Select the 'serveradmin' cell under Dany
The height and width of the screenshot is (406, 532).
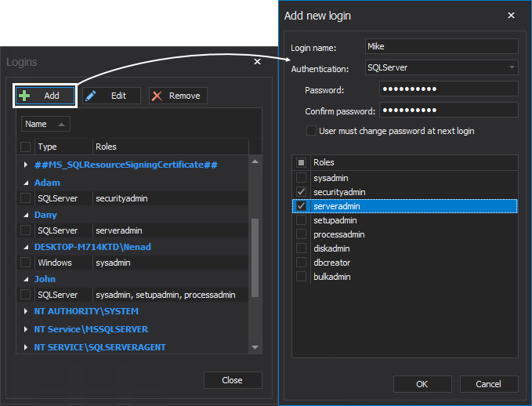point(171,230)
